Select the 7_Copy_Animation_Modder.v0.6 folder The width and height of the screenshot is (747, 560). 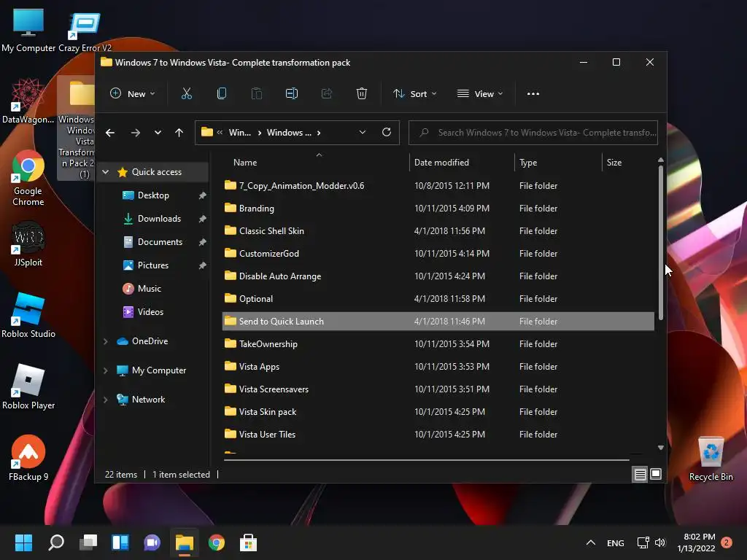[438, 186]
